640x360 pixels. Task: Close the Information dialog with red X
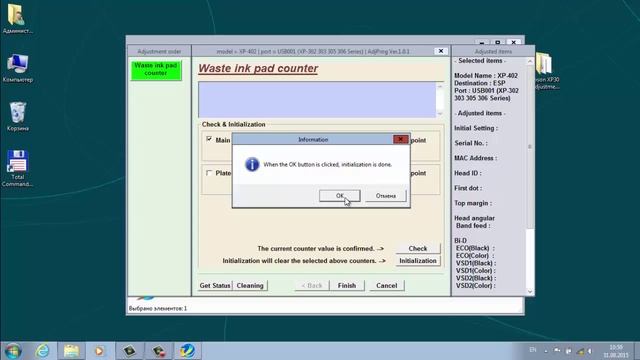click(400, 139)
